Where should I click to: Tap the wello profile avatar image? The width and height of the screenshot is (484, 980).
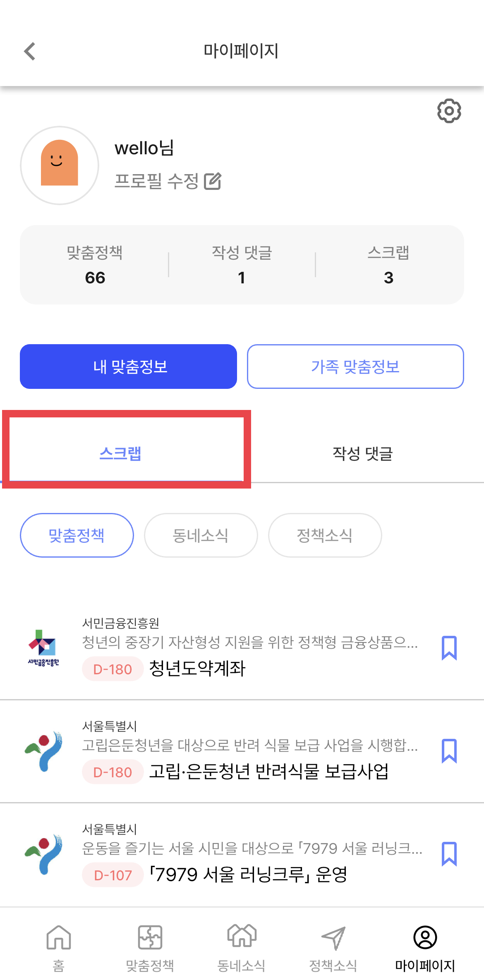click(x=60, y=165)
